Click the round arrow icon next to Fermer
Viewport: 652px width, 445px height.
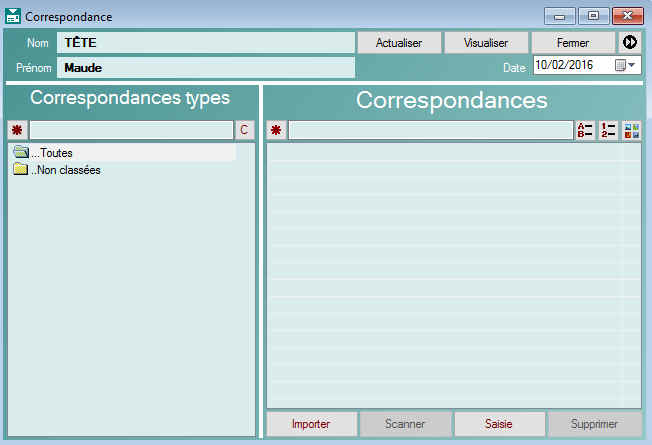[x=630, y=43]
